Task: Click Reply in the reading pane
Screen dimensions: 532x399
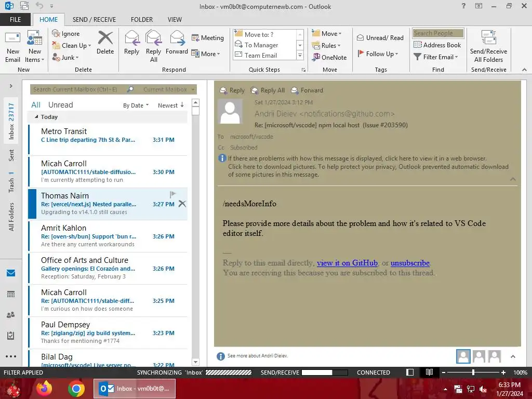Action: coord(232,90)
